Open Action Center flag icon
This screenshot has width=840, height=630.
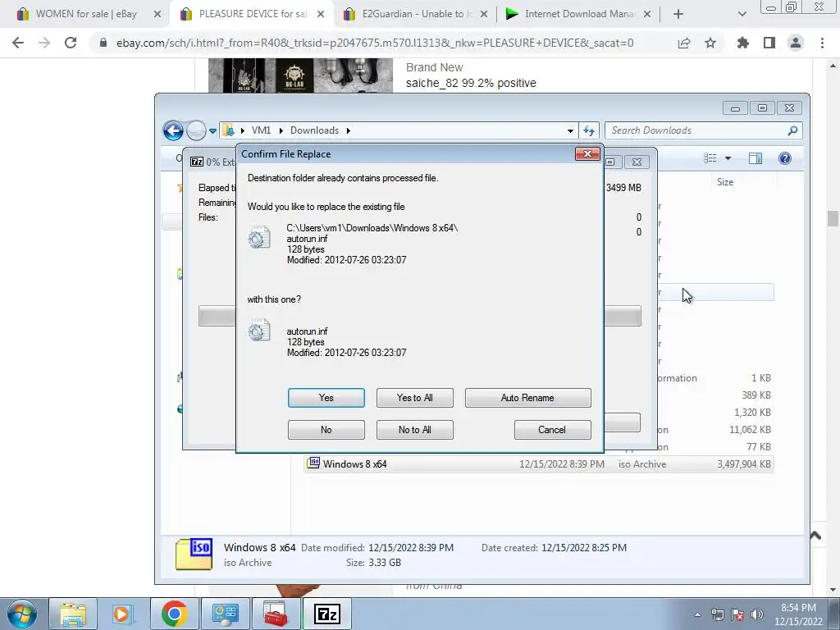coord(737,614)
